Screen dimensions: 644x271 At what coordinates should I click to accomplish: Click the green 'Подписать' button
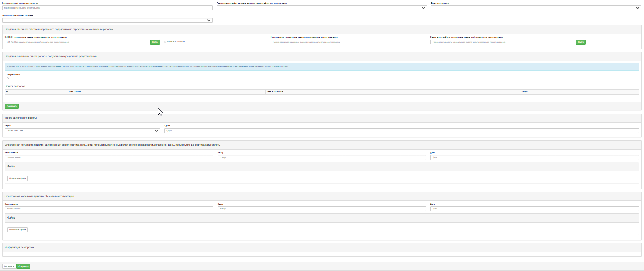click(x=12, y=106)
